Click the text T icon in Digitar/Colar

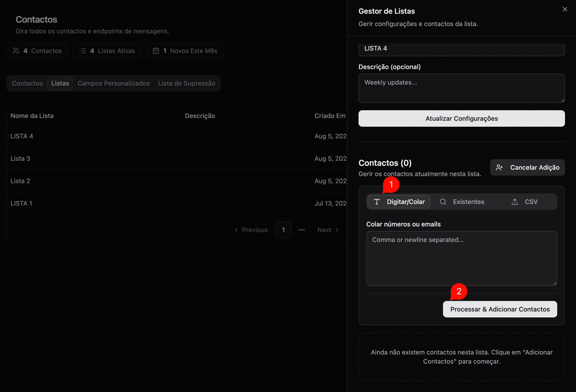click(377, 202)
